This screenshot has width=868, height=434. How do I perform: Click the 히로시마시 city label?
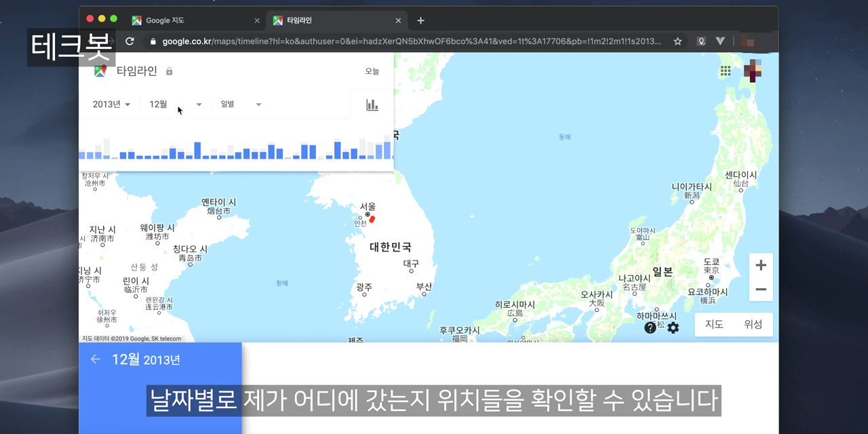515,305
